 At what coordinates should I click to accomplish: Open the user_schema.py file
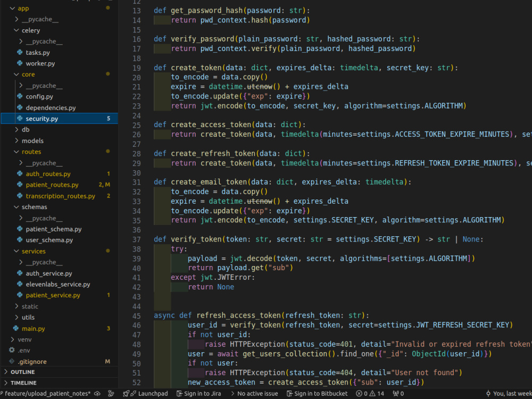[49, 240]
